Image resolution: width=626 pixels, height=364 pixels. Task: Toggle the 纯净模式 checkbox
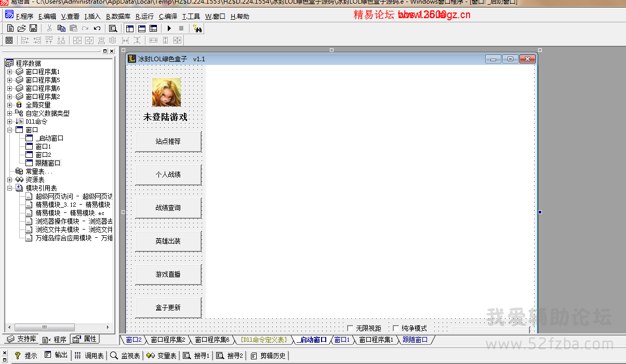(396, 328)
